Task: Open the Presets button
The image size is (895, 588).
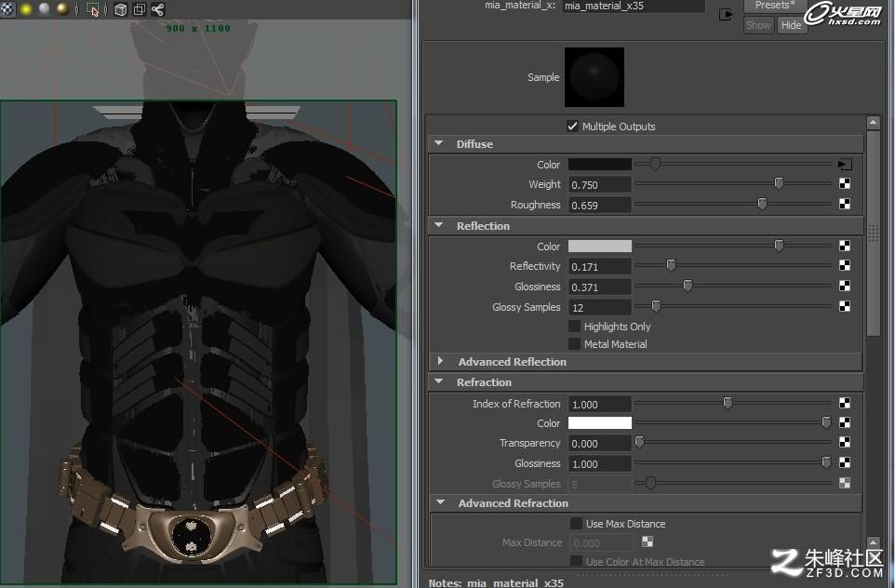Action: pos(775,6)
